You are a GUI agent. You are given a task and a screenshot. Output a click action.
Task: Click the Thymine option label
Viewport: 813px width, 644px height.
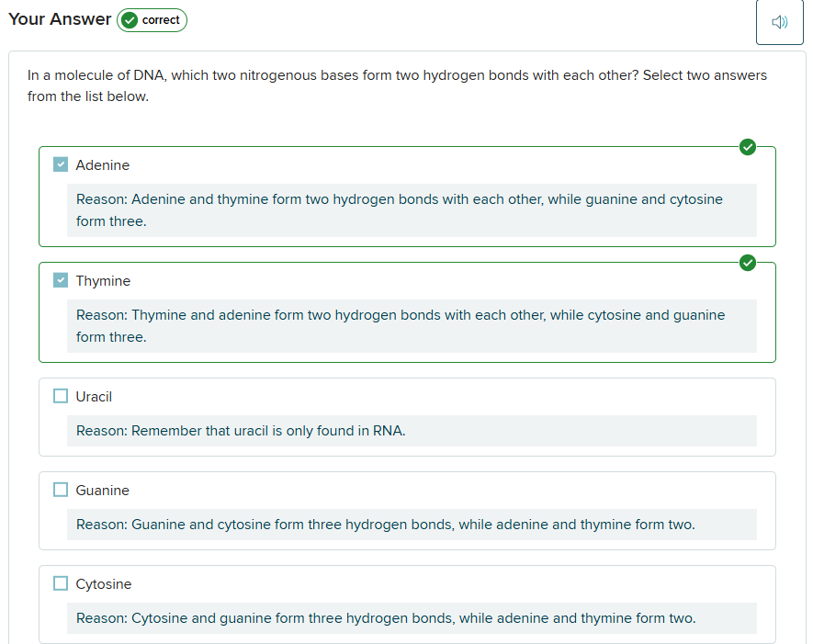(103, 281)
